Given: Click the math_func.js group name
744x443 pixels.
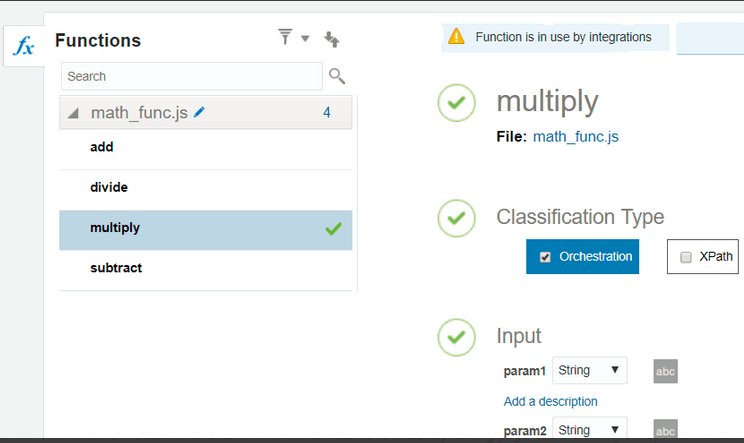Looking at the screenshot, I should [x=139, y=113].
